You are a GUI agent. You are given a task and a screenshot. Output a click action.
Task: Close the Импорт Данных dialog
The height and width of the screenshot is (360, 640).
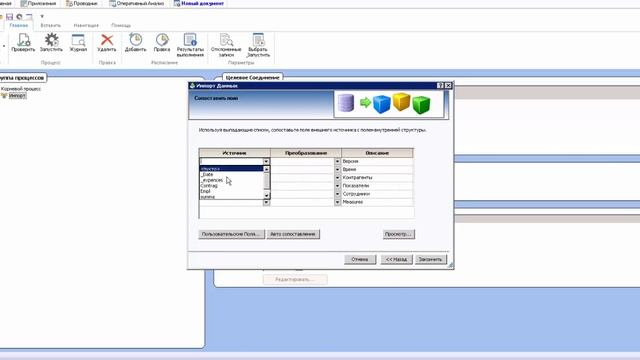point(448,85)
